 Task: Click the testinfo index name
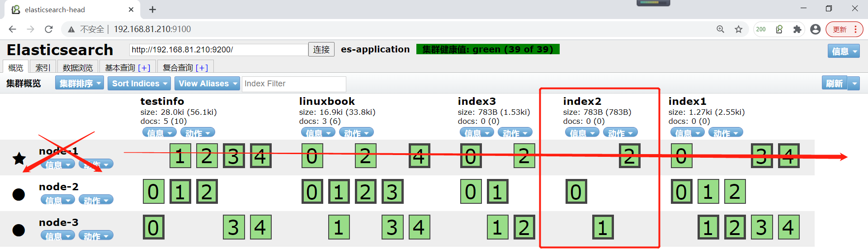click(x=162, y=101)
